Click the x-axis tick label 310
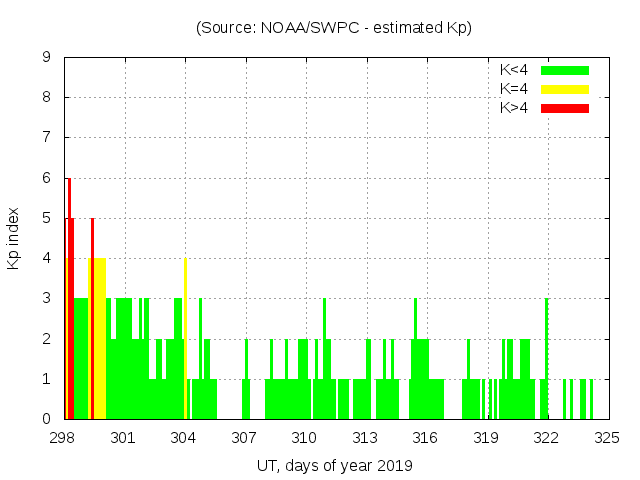 click(305, 437)
